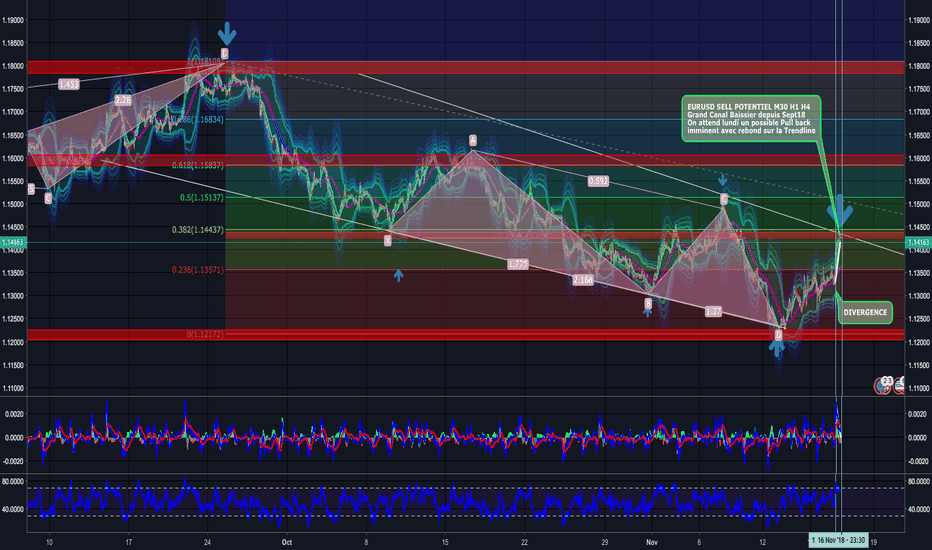Image resolution: width=932 pixels, height=550 pixels.
Task: Click the 24 date label on time axis
Action: pos(207,542)
